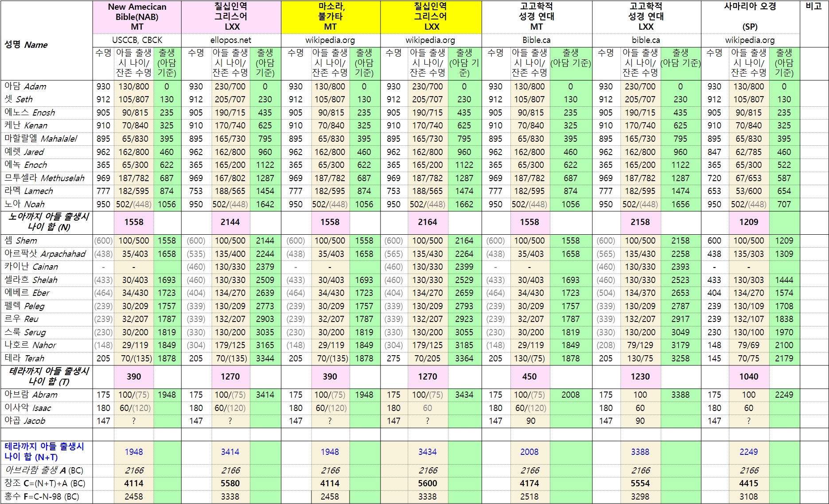Click the bold 4415 creation year cell

[749, 483]
